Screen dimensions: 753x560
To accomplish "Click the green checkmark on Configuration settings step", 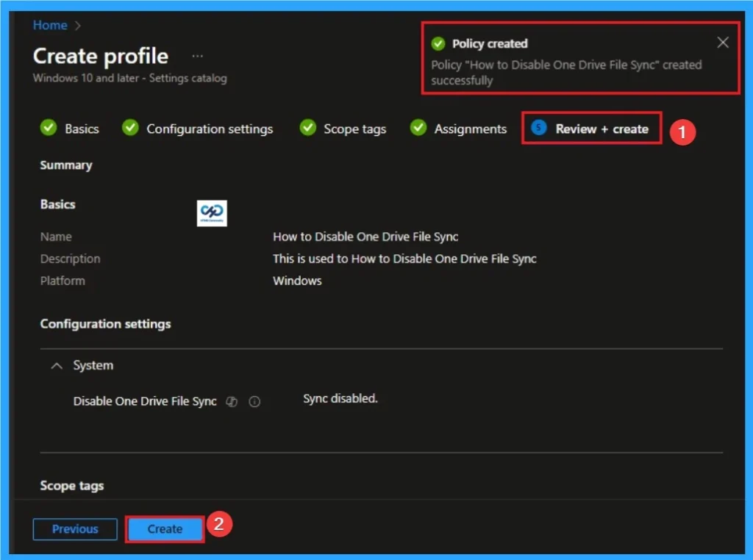I will [130, 128].
